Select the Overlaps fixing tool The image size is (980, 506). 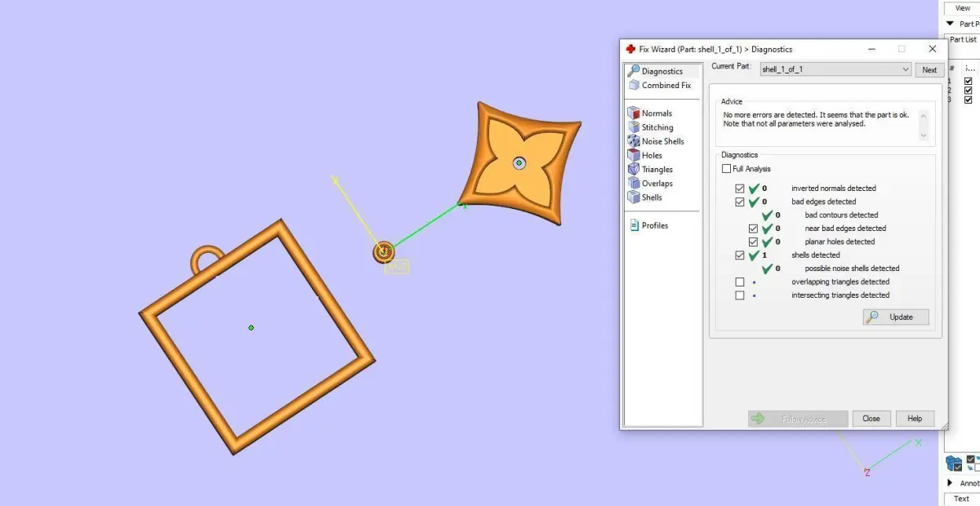(x=650, y=183)
